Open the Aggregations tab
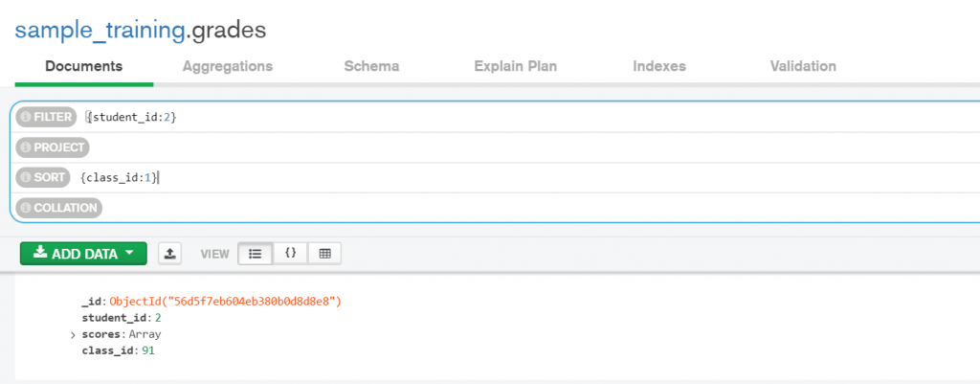This screenshot has width=980, height=384. point(228,66)
